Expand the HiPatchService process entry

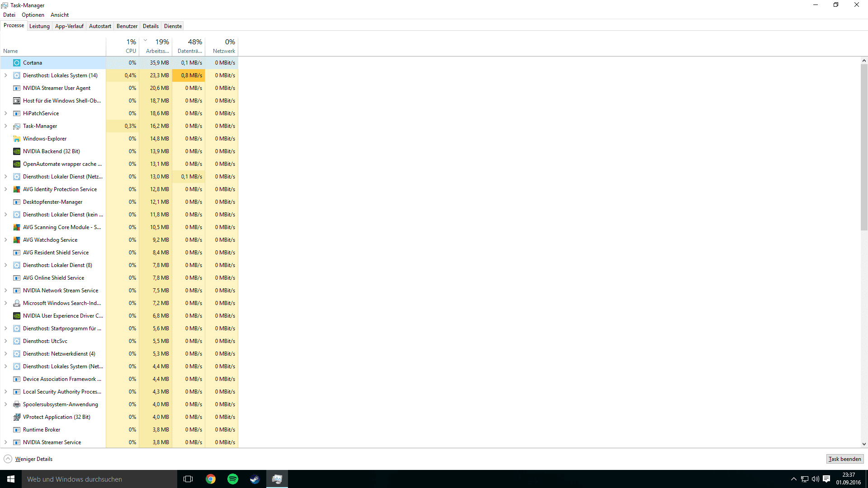tap(6, 113)
